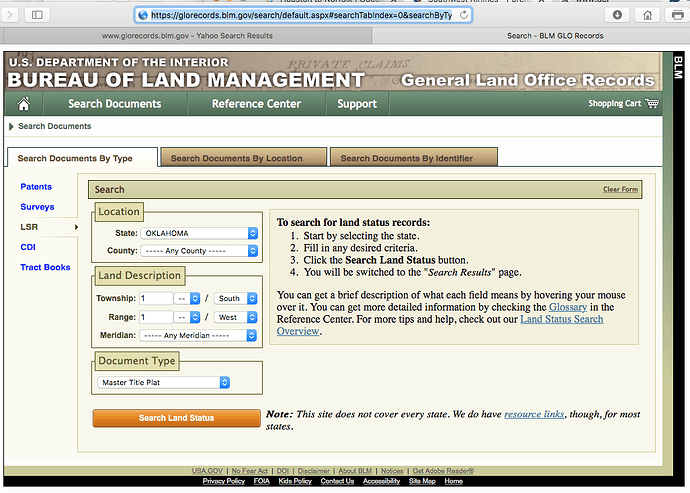
Task: Open the browser downloads button
Action: pyautogui.click(x=617, y=15)
